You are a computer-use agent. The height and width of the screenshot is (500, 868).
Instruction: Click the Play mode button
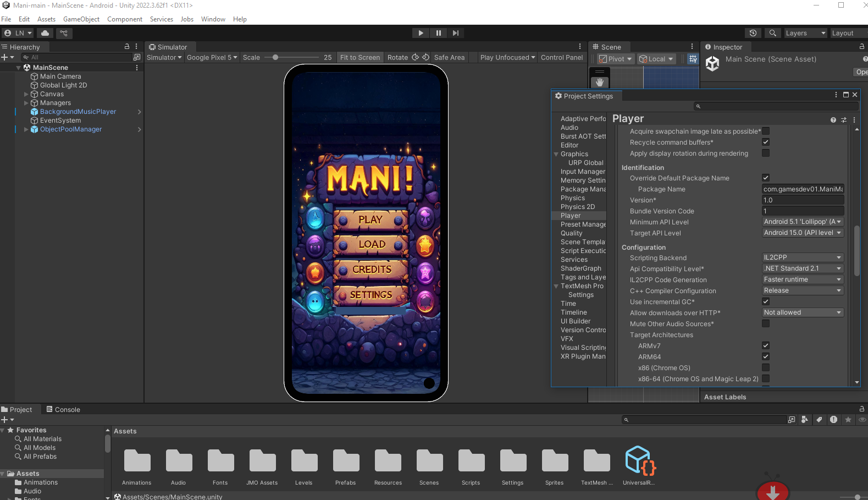pyautogui.click(x=421, y=33)
